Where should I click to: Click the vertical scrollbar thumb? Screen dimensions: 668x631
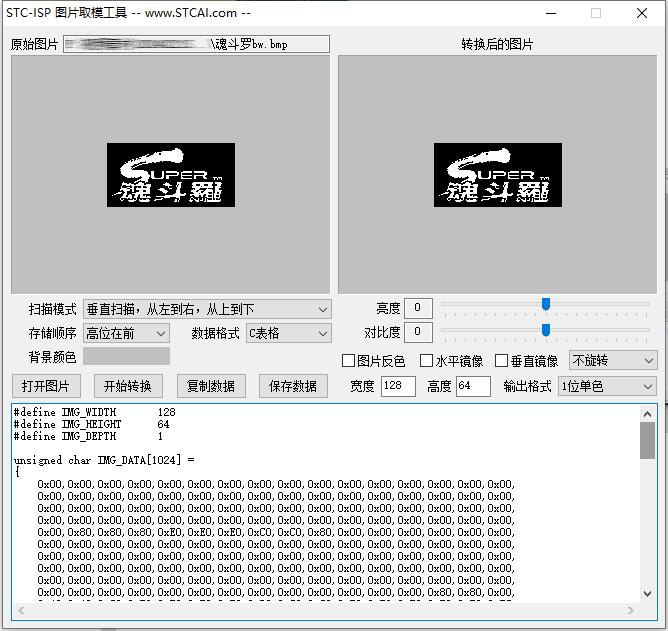tap(648, 441)
